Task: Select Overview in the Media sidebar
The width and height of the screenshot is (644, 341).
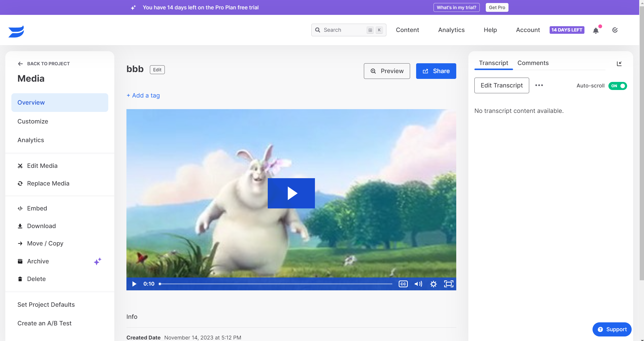Action: click(60, 103)
